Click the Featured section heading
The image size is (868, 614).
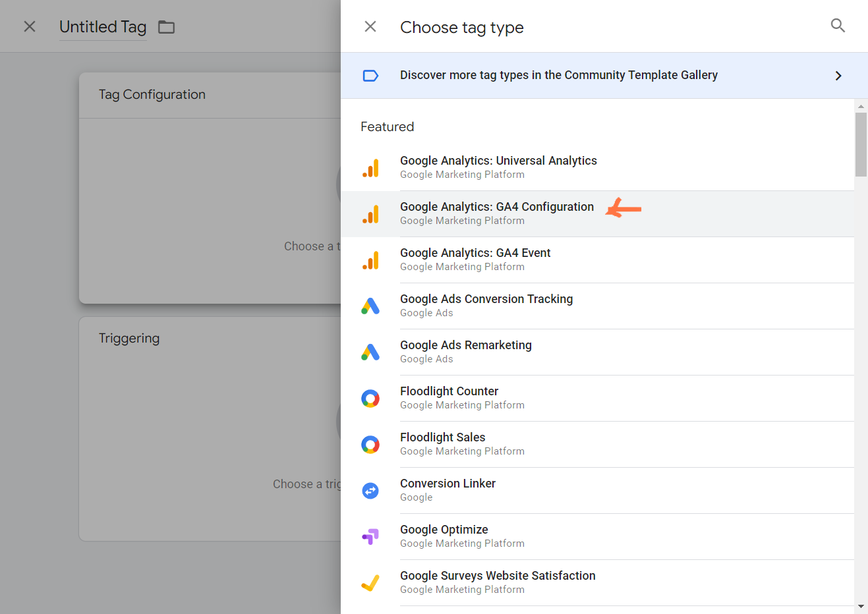pos(388,126)
